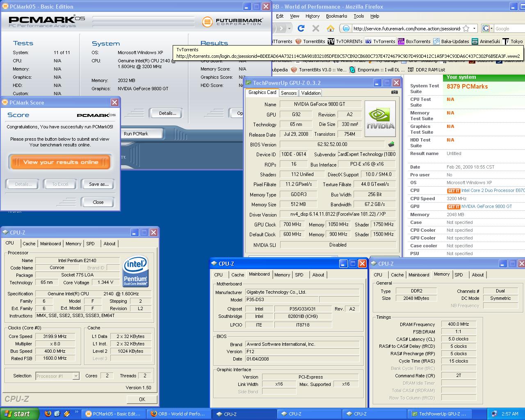Open SPD tab in CPU-Z Memory timings window
Screen dimensions: 525x420
[459, 275]
